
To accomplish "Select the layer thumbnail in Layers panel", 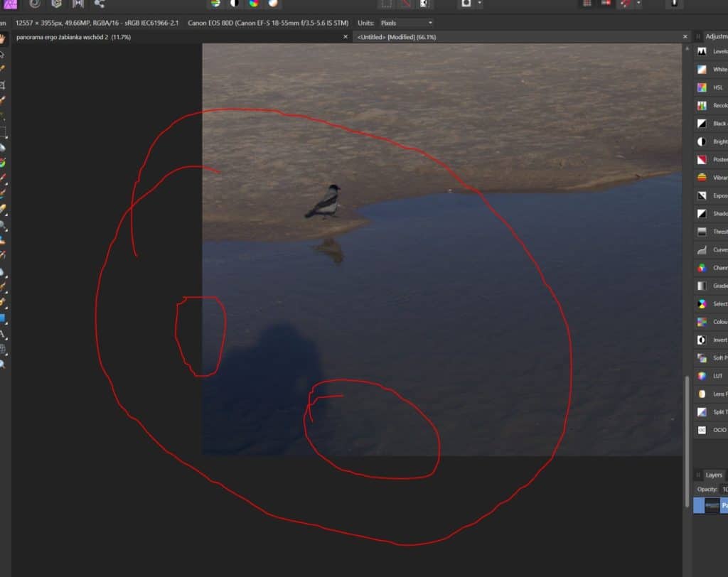I will tap(711, 506).
